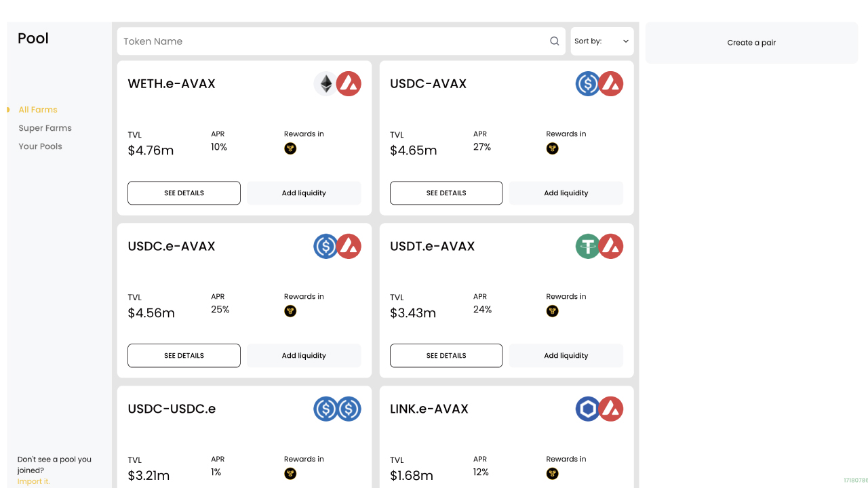Click the $4.56m TVL value

click(151, 313)
